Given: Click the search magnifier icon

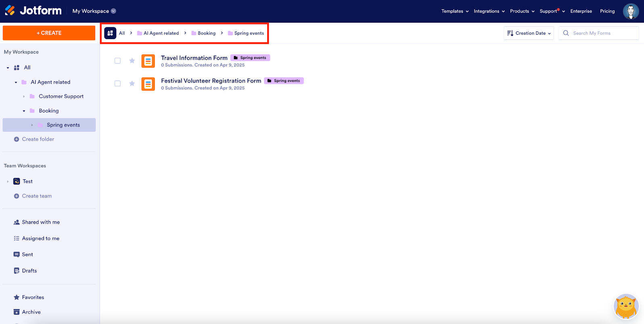Looking at the screenshot, I should (x=566, y=33).
